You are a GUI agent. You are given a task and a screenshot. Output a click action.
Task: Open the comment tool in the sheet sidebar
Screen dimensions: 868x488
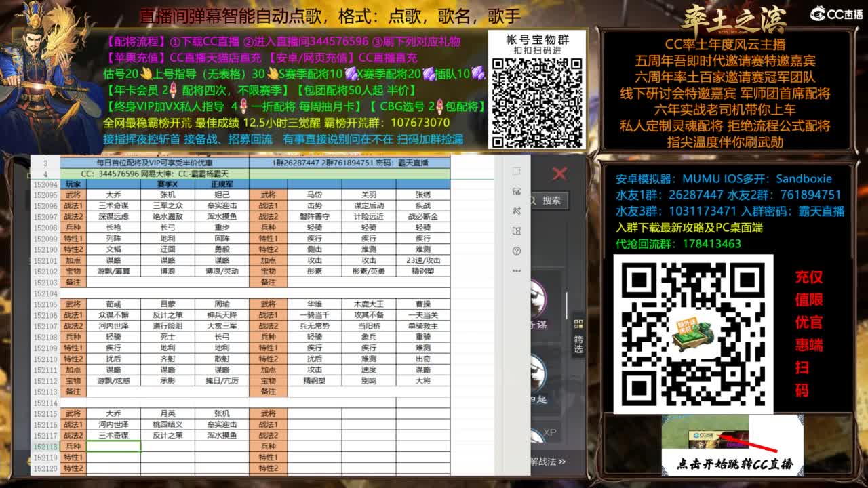(x=515, y=170)
